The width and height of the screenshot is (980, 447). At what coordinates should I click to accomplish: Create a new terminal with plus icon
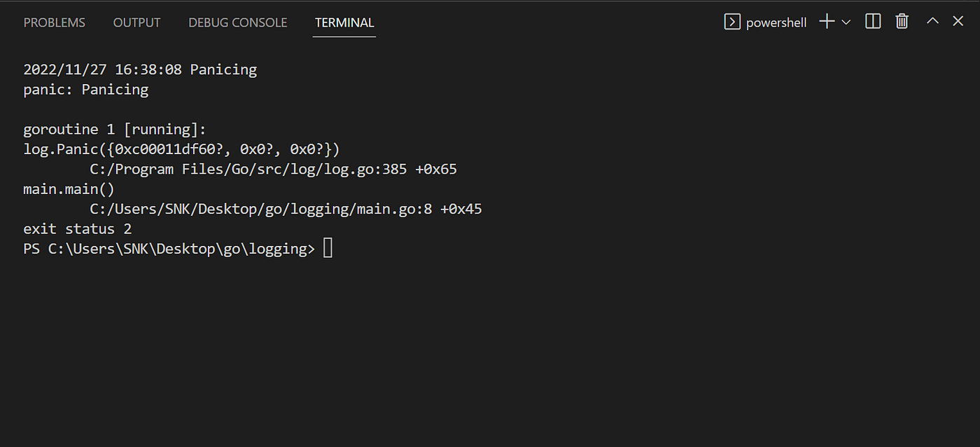(x=827, y=22)
